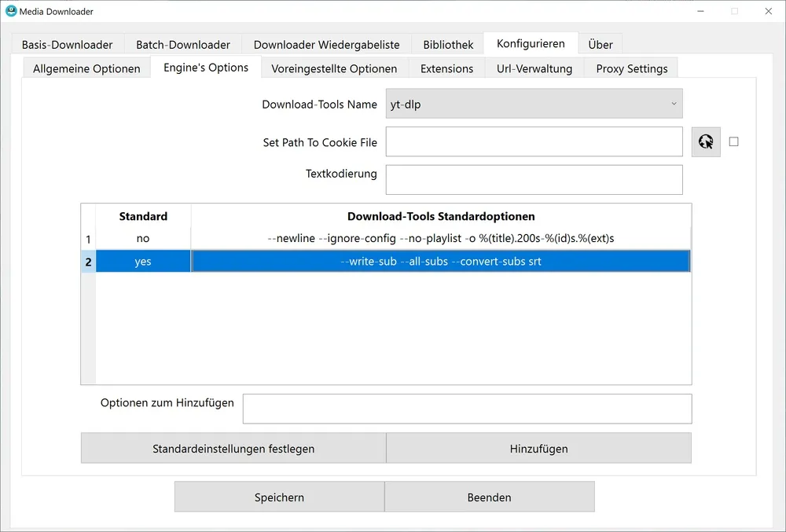Select the Extensions sub-tab

tap(446, 68)
